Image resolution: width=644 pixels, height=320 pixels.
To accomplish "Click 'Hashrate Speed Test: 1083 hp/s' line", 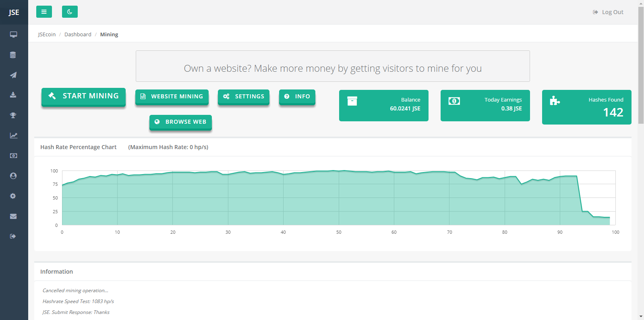I will (x=78, y=301).
